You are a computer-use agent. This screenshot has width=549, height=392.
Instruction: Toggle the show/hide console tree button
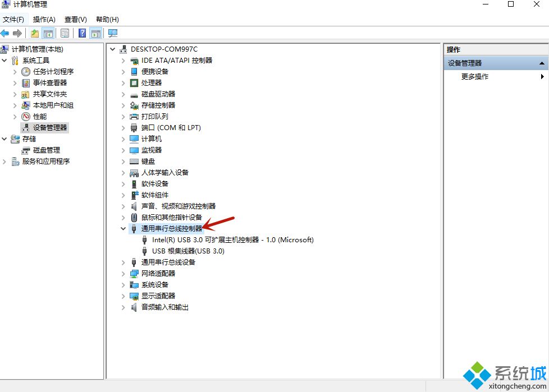tap(48, 33)
